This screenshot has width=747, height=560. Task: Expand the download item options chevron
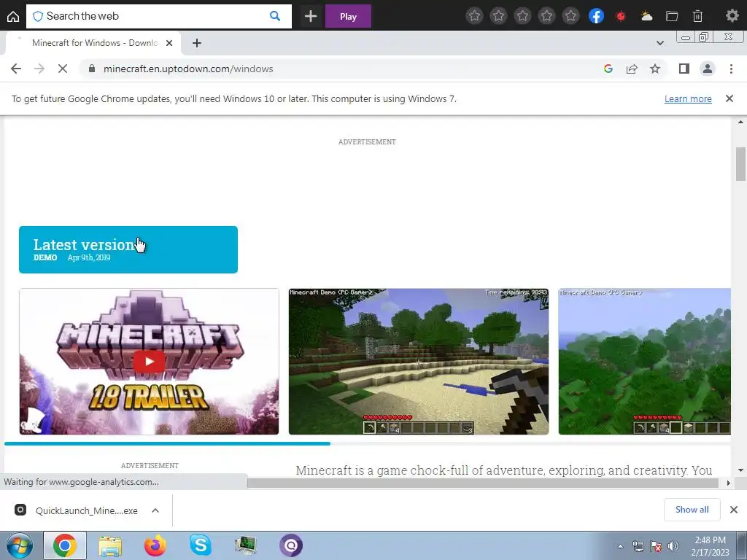[155, 510]
